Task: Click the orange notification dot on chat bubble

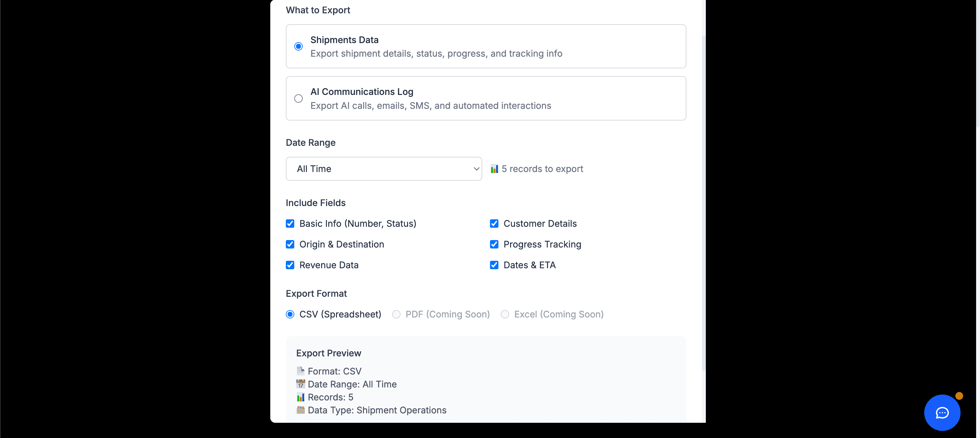Action: pos(960,396)
